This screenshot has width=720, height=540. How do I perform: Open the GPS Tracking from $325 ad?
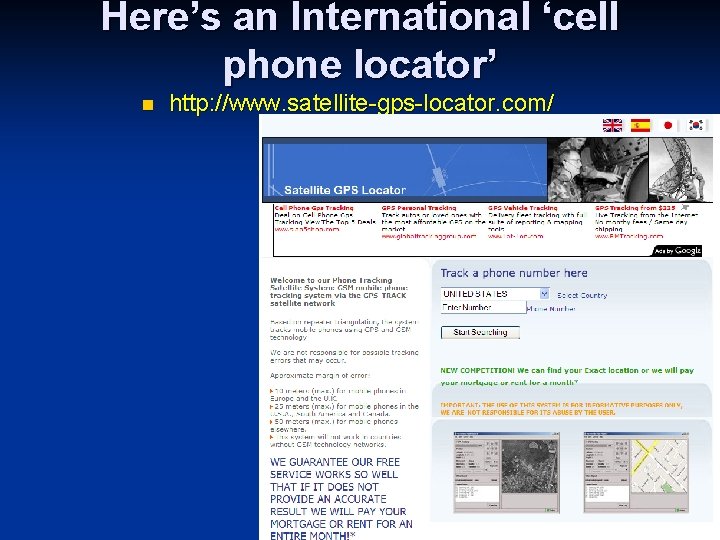click(x=635, y=208)
